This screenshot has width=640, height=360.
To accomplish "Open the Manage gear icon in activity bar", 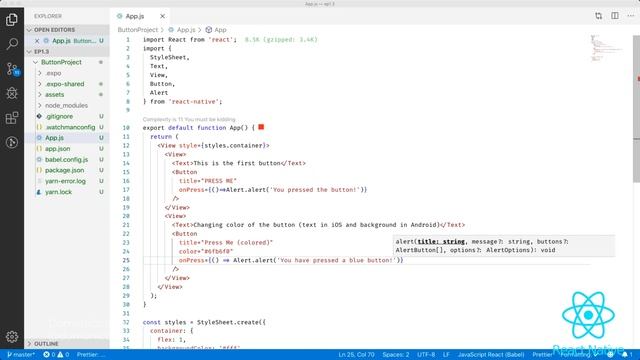I will (x=12, y=336).
